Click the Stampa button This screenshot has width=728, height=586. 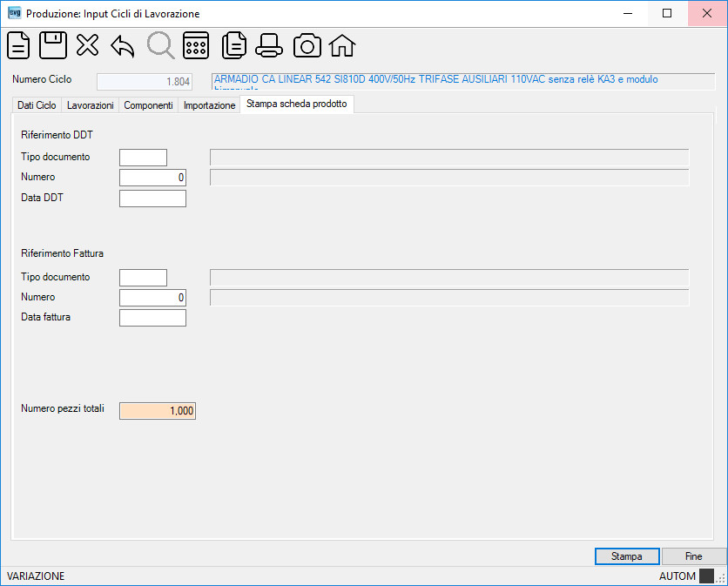[x=627, y=556]
